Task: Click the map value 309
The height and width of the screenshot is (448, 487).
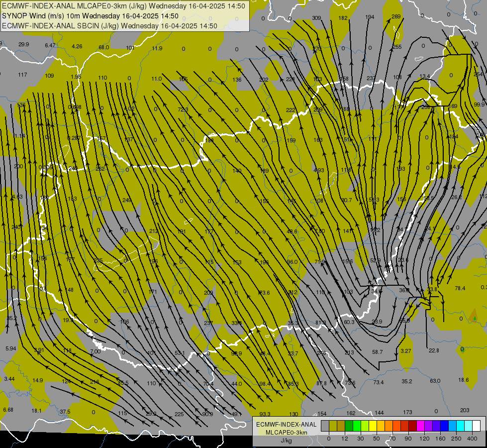Action: pos(316,18)
